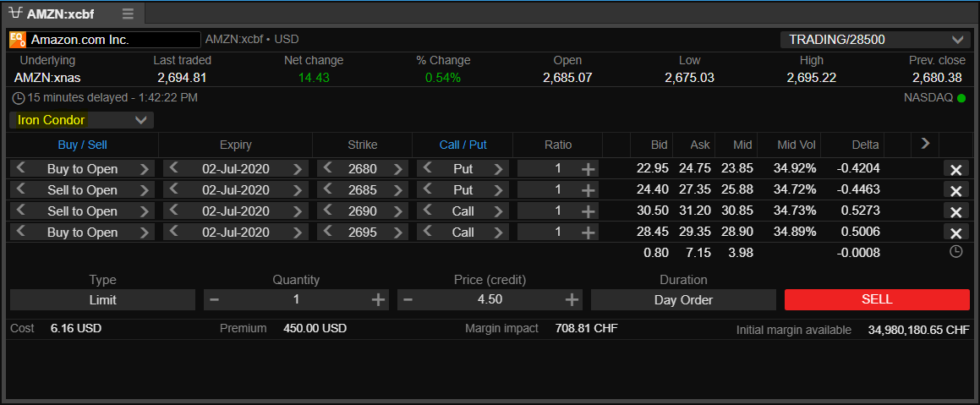Increase order quantity with plus button
Viewport: 980px width, 405px height.
pos(378,300)
